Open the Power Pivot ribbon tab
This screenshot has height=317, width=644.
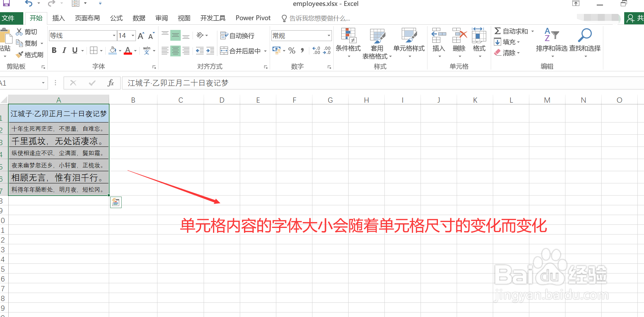(253, 18)
